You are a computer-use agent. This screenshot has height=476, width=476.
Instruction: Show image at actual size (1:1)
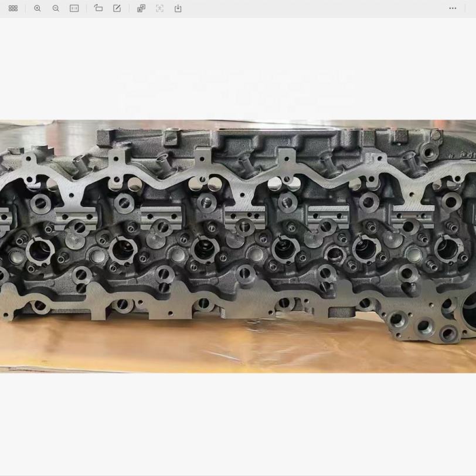[74, 8]
